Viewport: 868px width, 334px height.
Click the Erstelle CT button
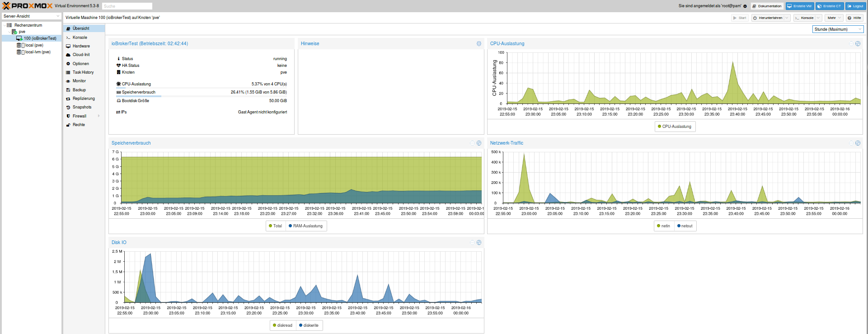[830, 6]
